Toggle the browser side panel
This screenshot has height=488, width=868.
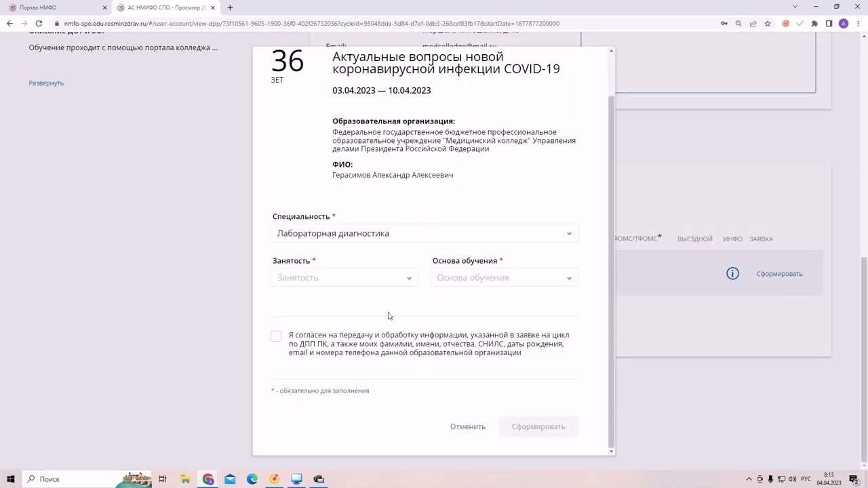point(829,24)
